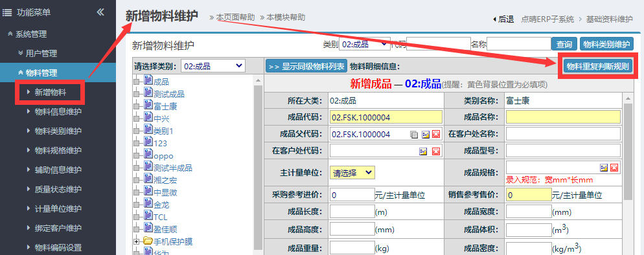Click the copy icon in 成品父代码 field
This screenshot has width=644, height=255.
[x=414, y=134]
